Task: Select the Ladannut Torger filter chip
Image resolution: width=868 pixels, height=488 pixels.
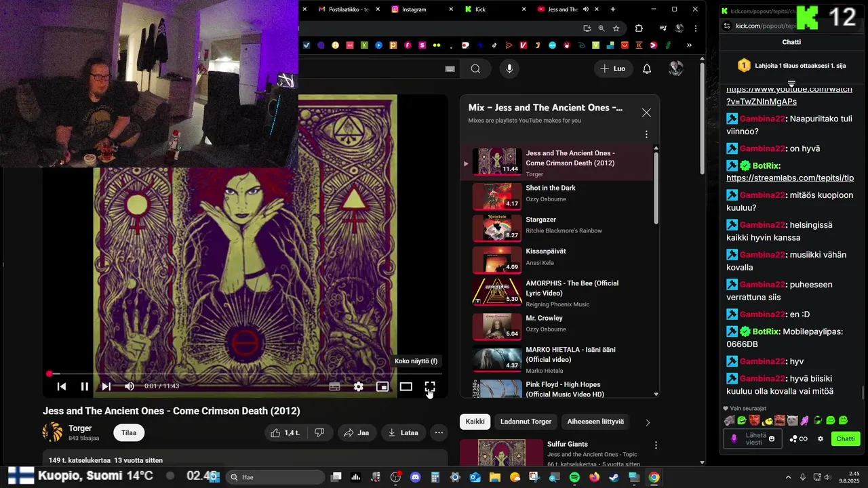Action: click(526, 422)
